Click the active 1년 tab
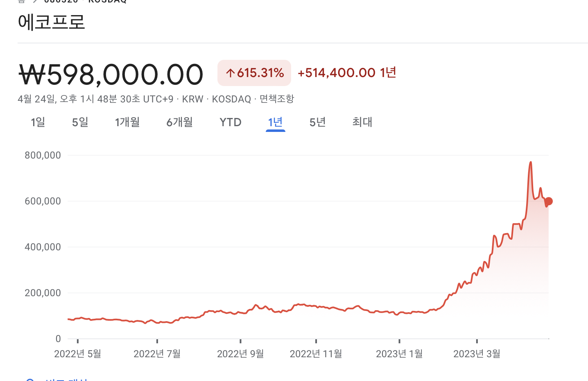This screenshot has width=588, height=381. (275, 122)
